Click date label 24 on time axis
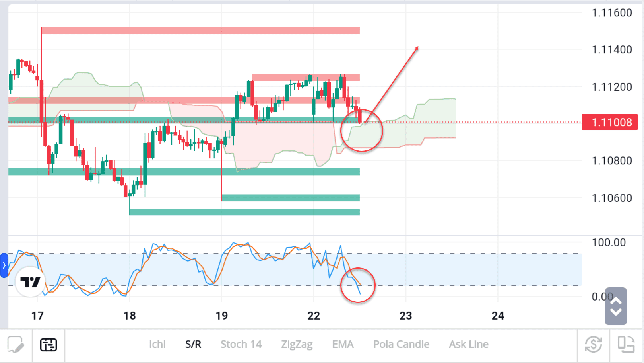Image resolution: width=644 pixels, height=363 pixels. point(498,316)
